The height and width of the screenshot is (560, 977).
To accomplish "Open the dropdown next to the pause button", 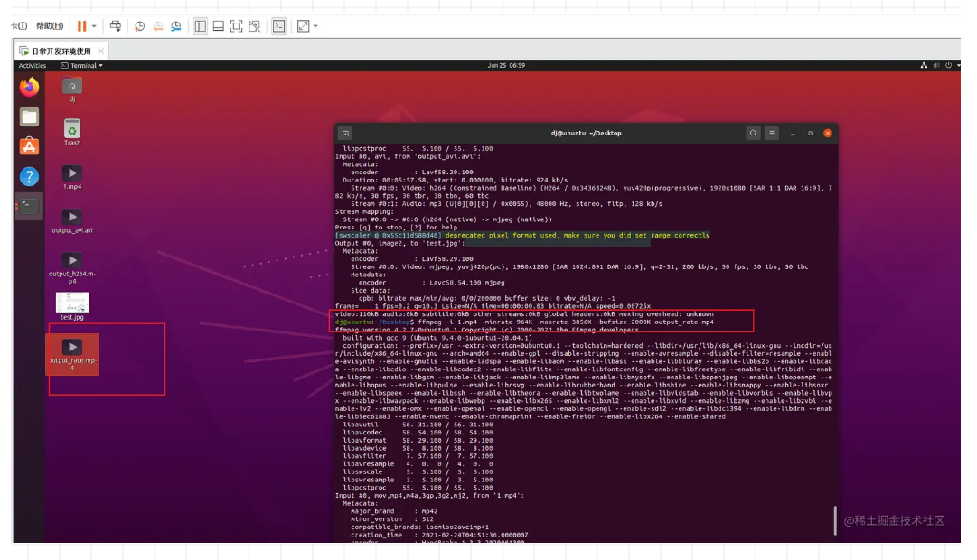I will click(x=93, y=26).
